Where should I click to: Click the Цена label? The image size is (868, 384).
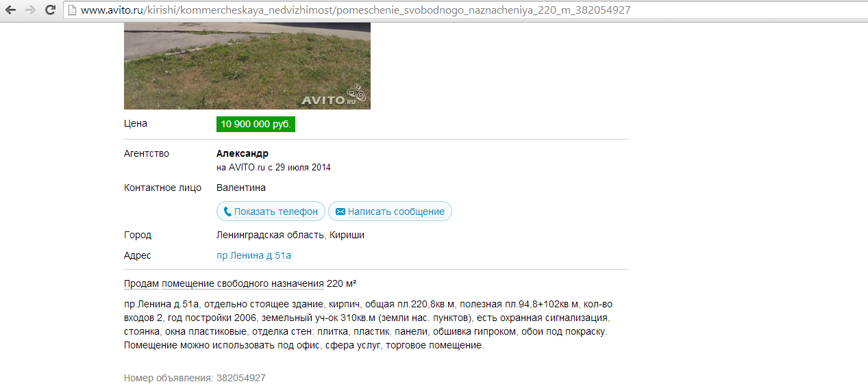[x=136, y=124]
